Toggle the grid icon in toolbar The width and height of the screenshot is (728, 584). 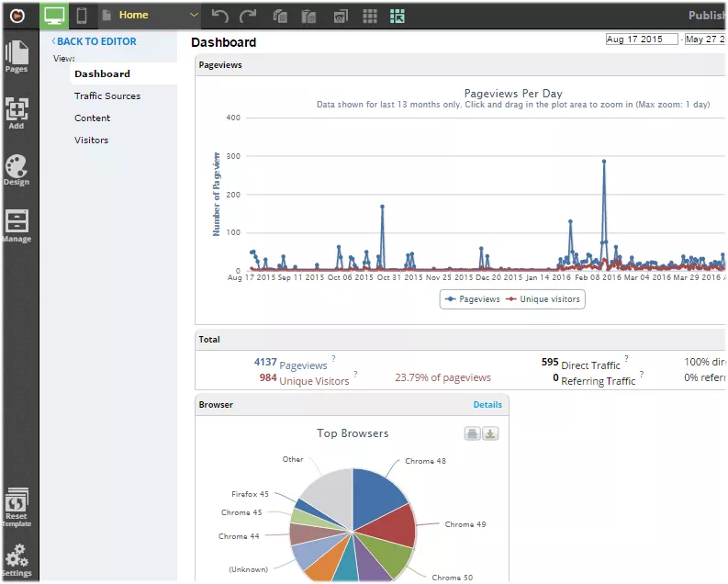(370, 17)
